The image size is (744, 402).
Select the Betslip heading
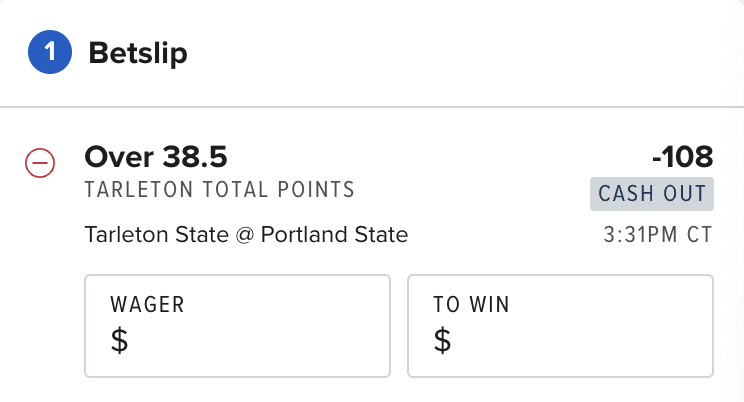138,53
